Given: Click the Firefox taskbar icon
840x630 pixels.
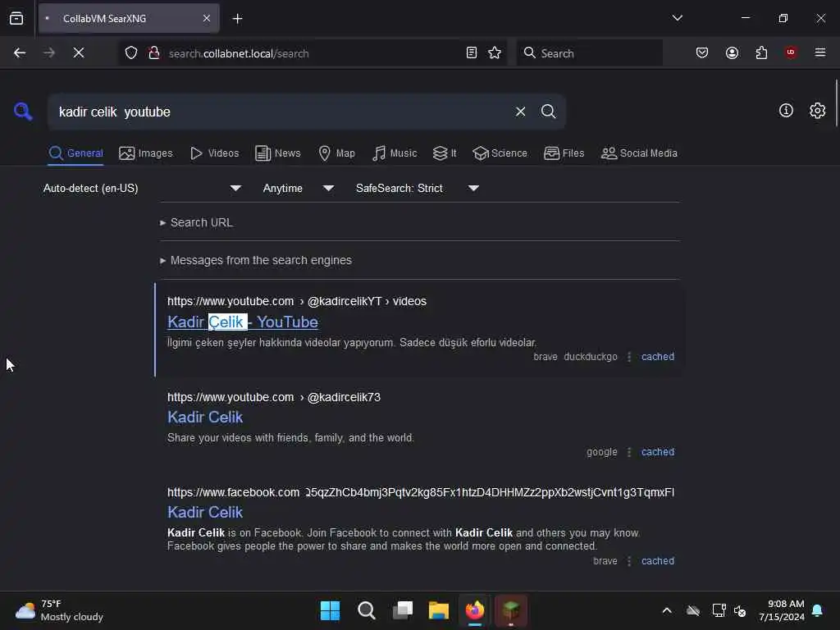Looking at the screenshot, I should 475,610.
